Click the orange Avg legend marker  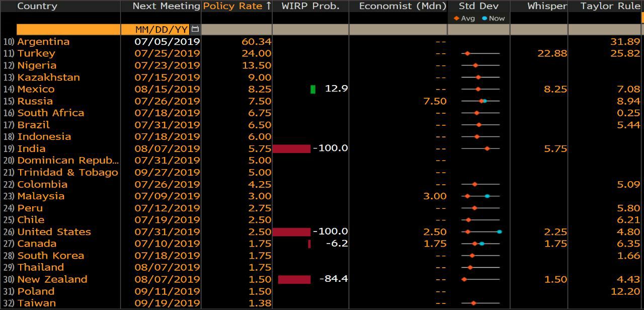coord(456,18)
